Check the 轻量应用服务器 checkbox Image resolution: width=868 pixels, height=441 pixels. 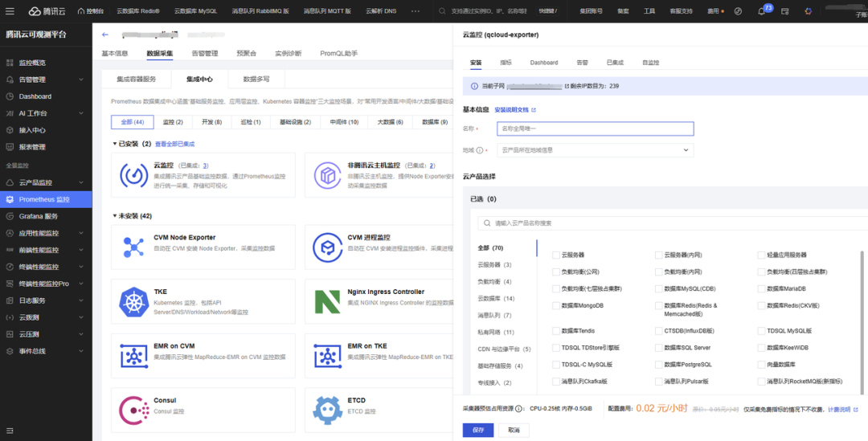tap(762, 255)
